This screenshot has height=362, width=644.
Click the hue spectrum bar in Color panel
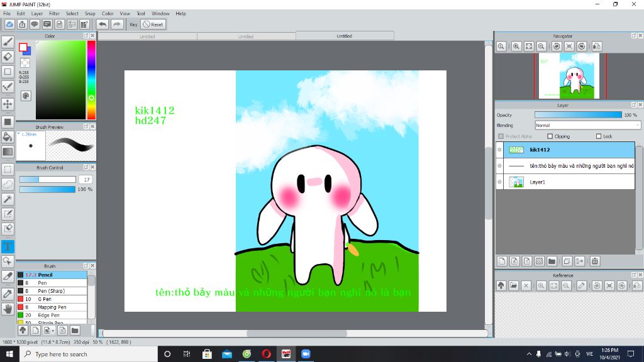91,80
